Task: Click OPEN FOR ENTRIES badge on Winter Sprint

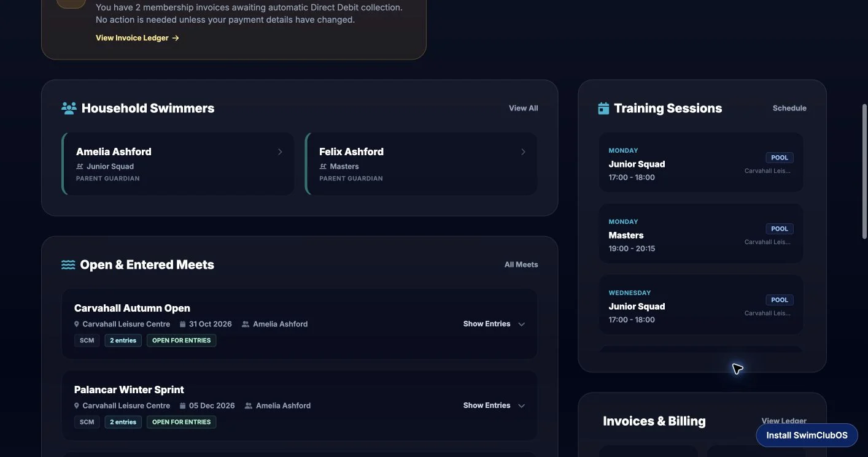Action: tap(181, 422)
